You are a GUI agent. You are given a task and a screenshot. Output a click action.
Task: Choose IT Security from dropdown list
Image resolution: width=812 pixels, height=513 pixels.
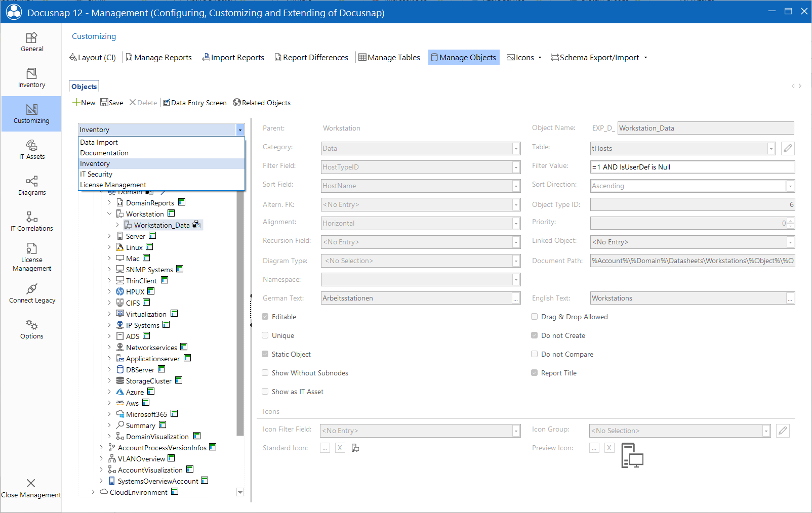[x=161, y=174]
